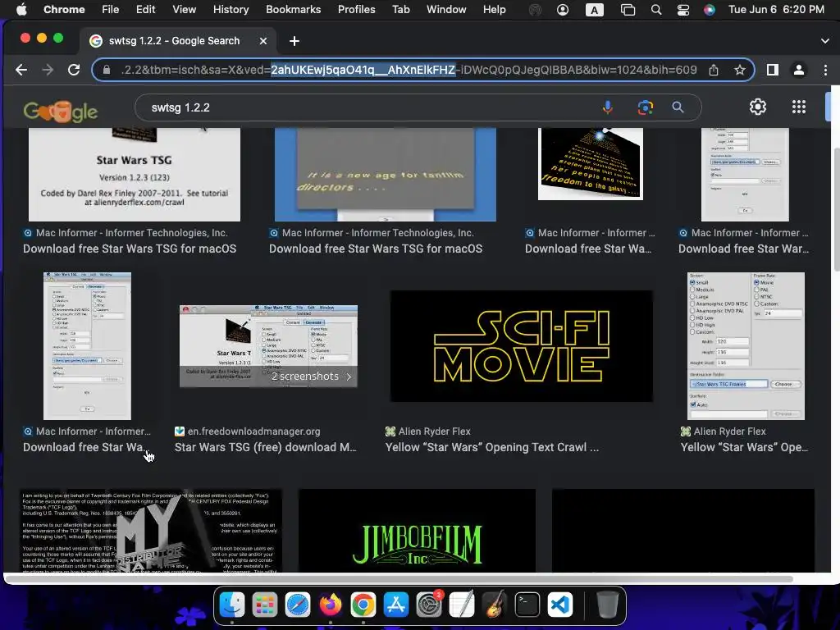Launch GarageBand from the Dock

[495, 605]
